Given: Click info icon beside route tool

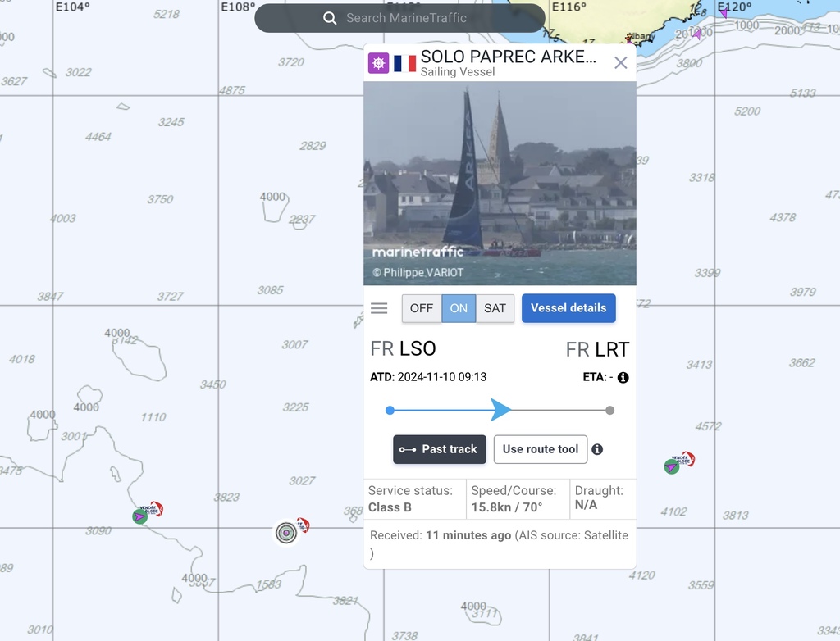Looking at the screenshot, I should pos(597,449).
